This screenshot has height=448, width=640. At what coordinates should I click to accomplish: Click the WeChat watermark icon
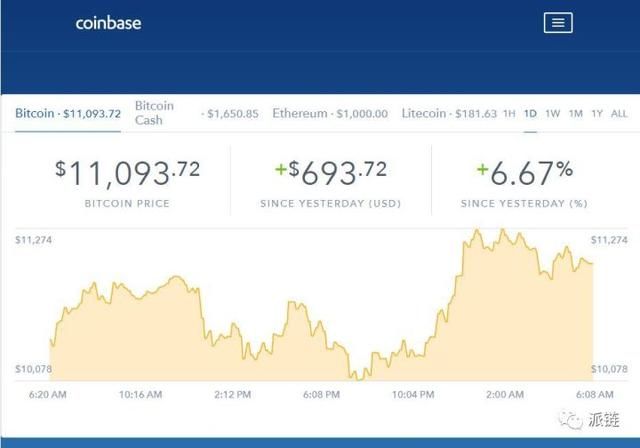(571, 419)
